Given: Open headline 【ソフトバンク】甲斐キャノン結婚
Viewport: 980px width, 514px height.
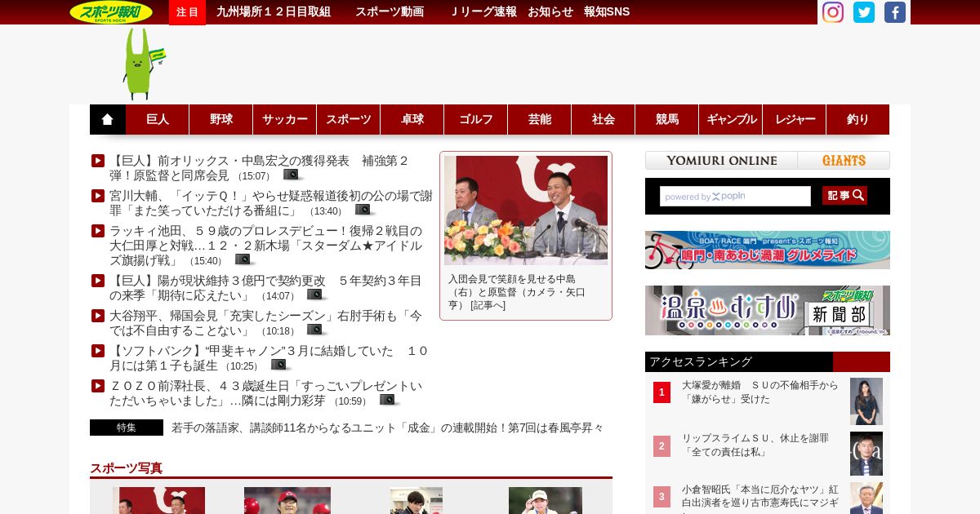Looking at the screenshot, I should (269, 358).
